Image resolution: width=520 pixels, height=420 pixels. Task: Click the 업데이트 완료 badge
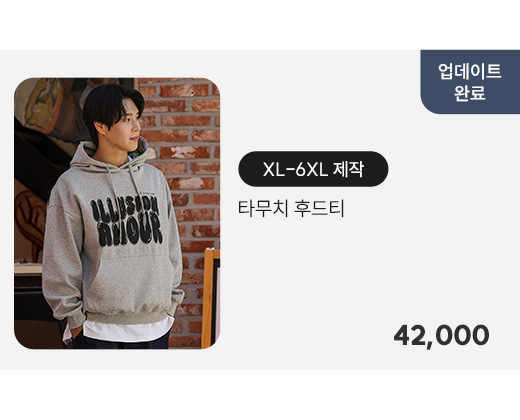(x=470, y=82)
